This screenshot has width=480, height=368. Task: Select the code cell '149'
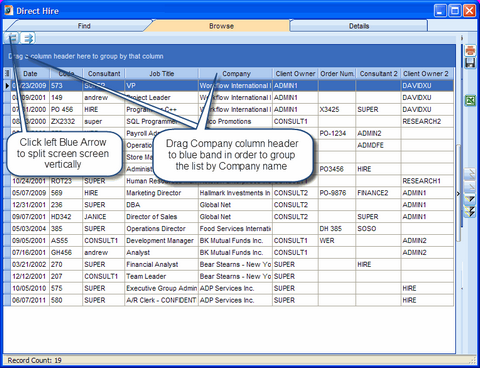pos(66,98)
